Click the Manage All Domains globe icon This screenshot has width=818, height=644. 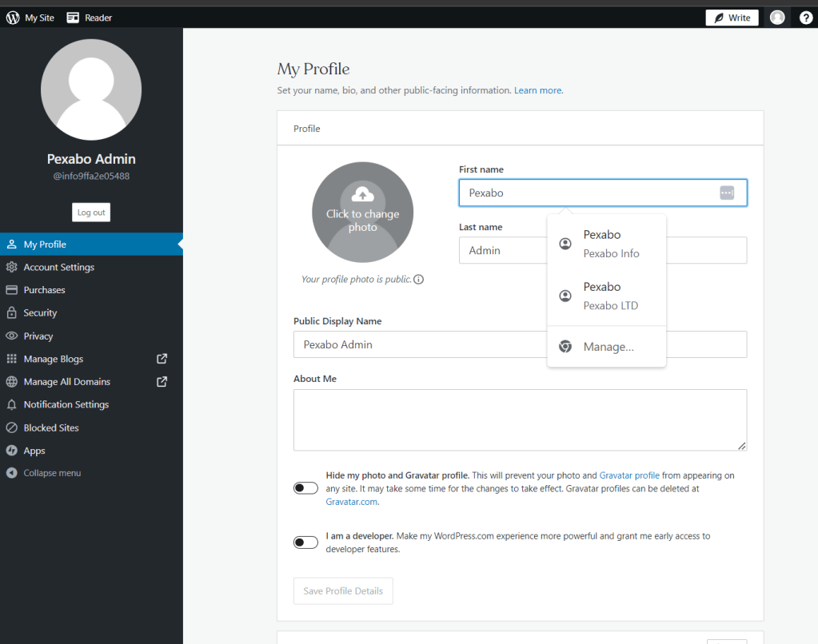click(x=11, y=382)
